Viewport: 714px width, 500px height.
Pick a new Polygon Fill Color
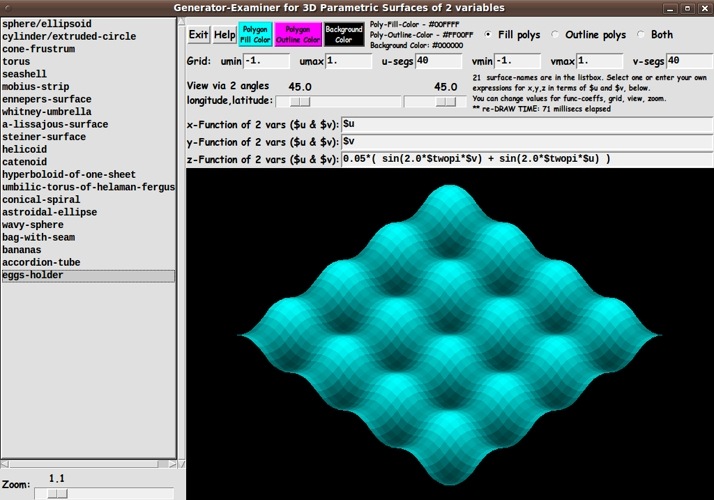257,35
